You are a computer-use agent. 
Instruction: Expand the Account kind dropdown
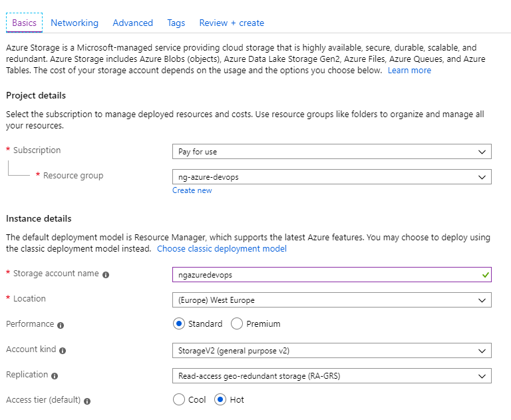click(332, 351)
